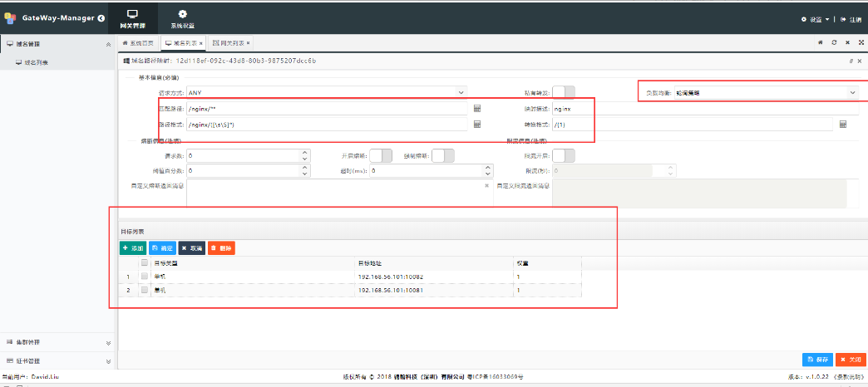Decrease request count with down arrow
Image resolution: width=868 pixels, height=387 pixels.
click(304, 159)
